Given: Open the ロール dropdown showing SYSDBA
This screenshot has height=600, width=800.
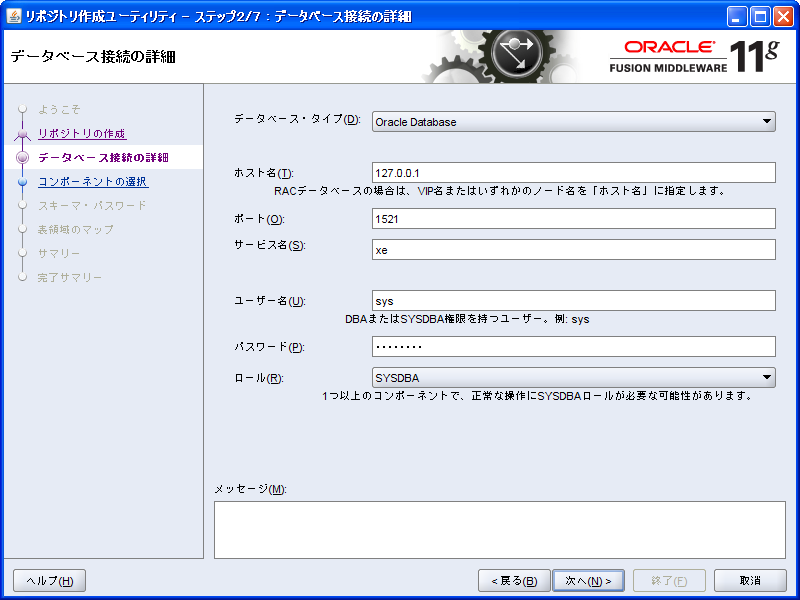Looking at the screenshot, I should click(572, 378).
